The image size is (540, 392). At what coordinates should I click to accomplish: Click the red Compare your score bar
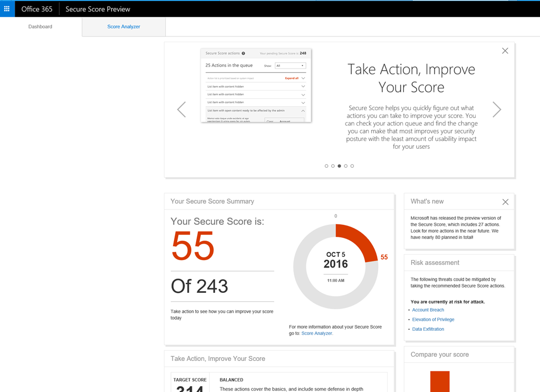click(x=439, y=381)
